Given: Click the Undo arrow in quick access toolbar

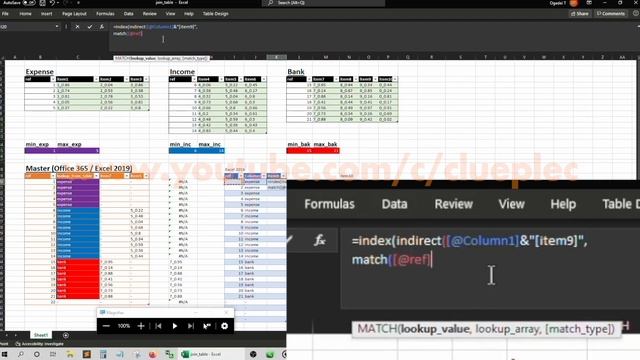Looking at the screenshot, I should click(x=52, y=3).
